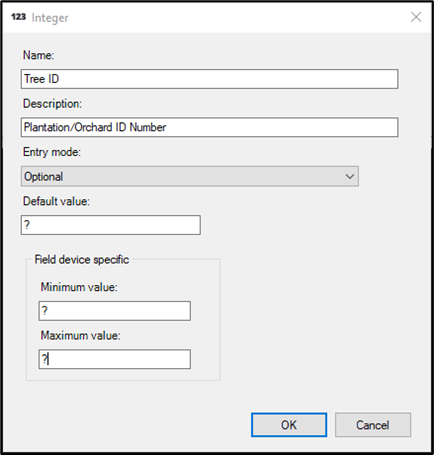Viewport: 434px width, 455px height.
Task: Focus the Default value input box
Action: 111,225
